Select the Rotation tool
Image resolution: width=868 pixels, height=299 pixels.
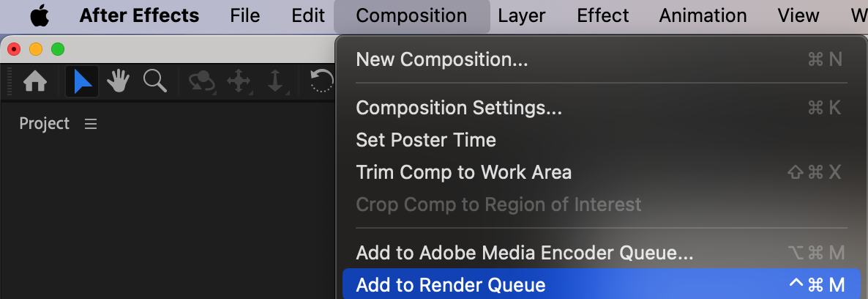click(x=322, y=81)
